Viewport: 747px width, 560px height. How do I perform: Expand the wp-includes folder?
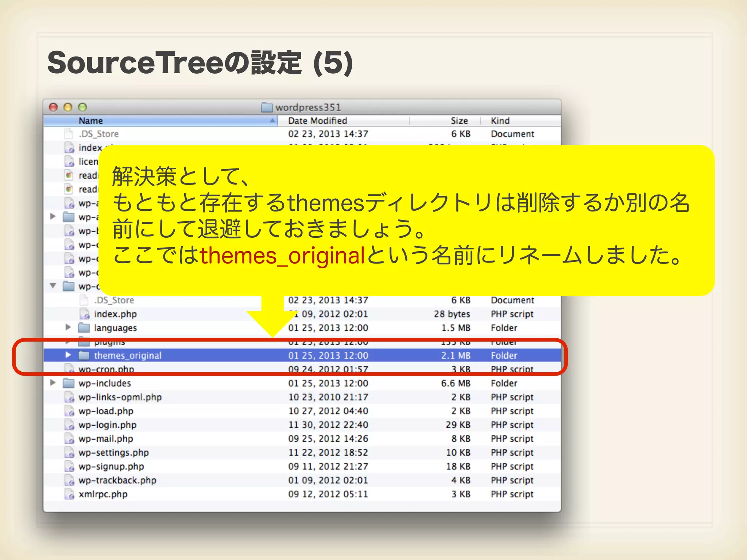[53, 383]
